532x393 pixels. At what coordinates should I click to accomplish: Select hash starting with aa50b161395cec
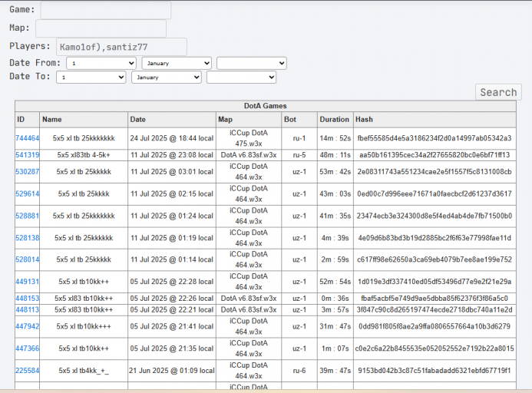(435, 155)
